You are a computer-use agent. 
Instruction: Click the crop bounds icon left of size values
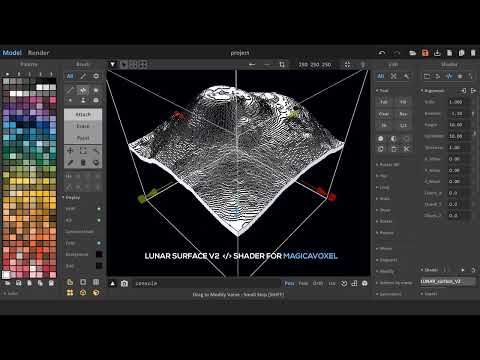click(x=282, y=64)
